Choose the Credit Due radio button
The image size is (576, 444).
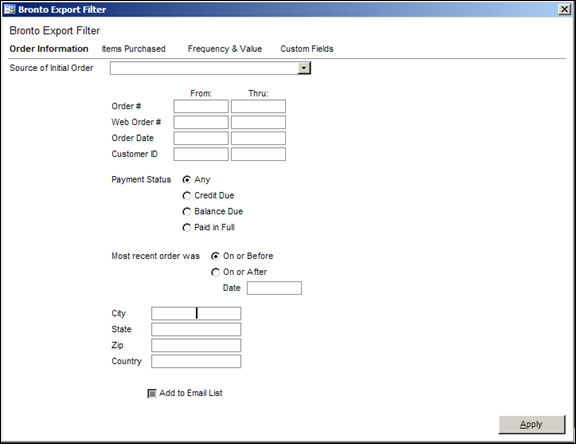187,196
